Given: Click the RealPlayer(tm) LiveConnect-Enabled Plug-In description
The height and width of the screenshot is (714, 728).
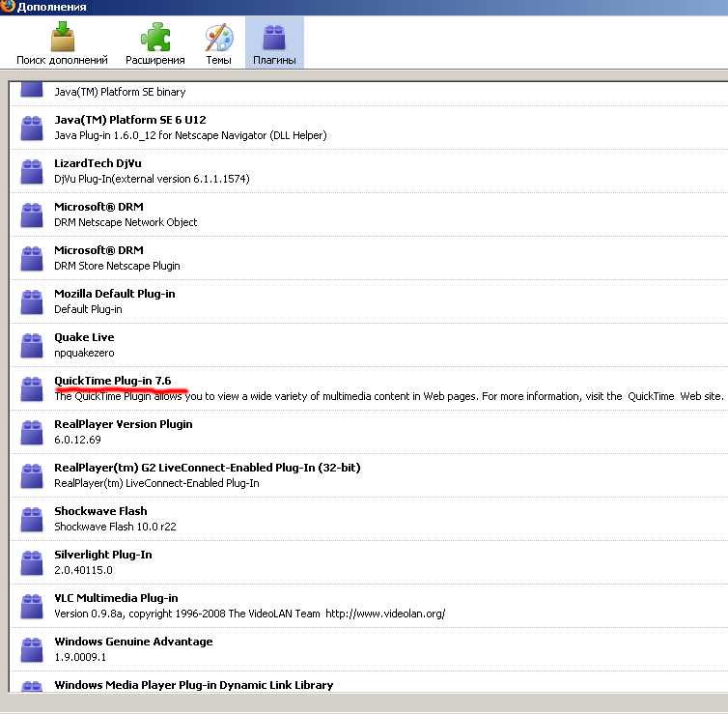Looking at the screenshot, I should click(156, 483).
